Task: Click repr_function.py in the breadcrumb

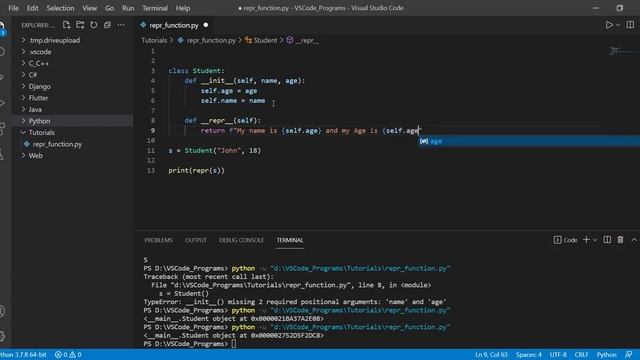Action: pyautogui.click(x=211, y=40)
